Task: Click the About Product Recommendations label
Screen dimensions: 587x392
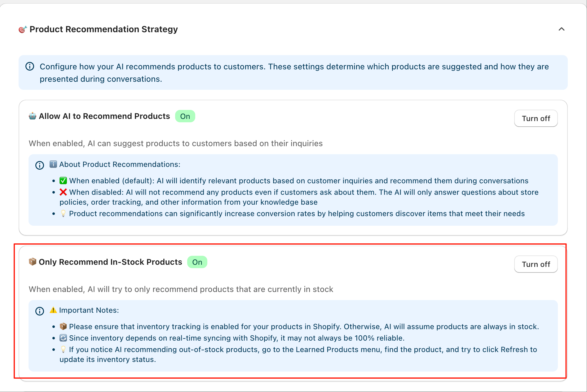Action: [120, 164]
